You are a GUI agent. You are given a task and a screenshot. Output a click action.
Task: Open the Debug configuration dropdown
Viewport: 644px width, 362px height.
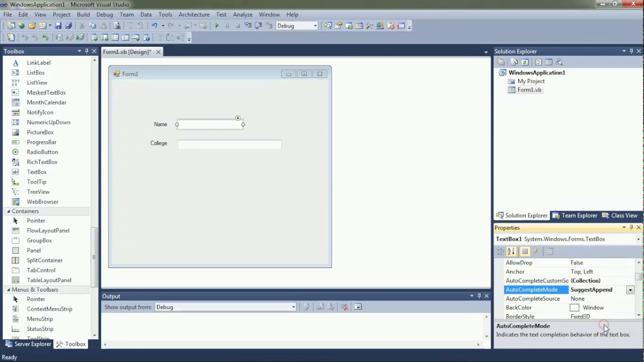(315, 26)
